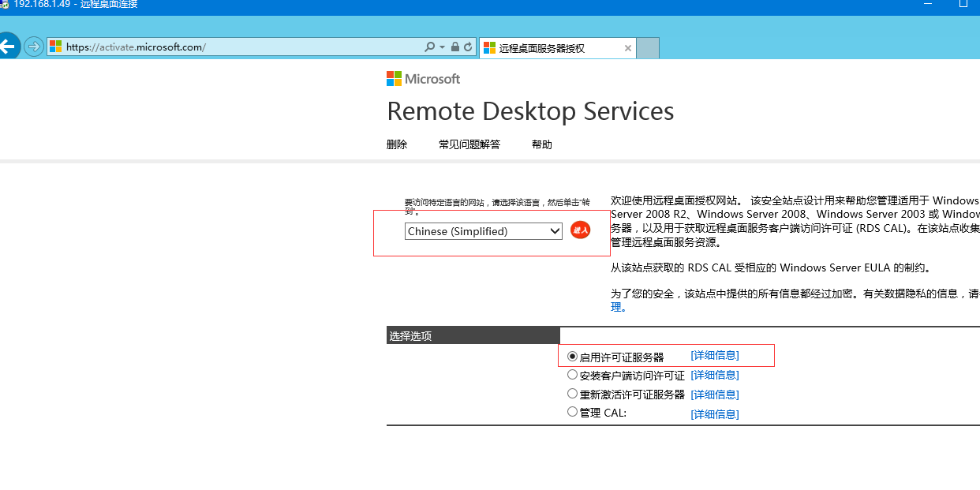Select the 安装客户端访问许可证 radio option
The image size is (980, 490).
click(573, 375)
